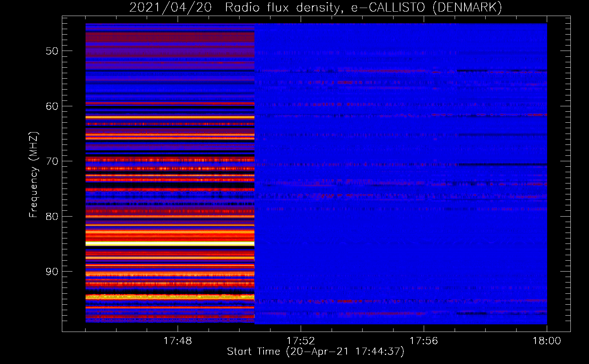589x364 pixels.
Task: Click the 17:52 time tick label
Action: (x=301, y=341)
